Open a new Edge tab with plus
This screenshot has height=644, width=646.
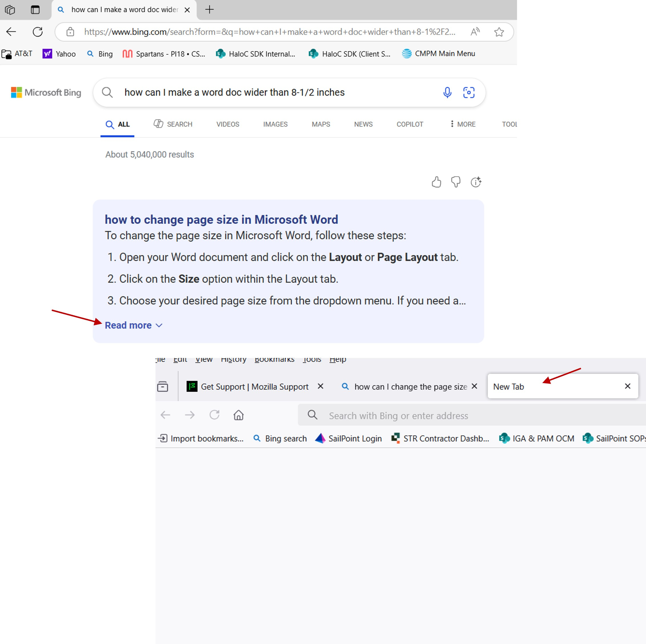click(x=209, y=10)
